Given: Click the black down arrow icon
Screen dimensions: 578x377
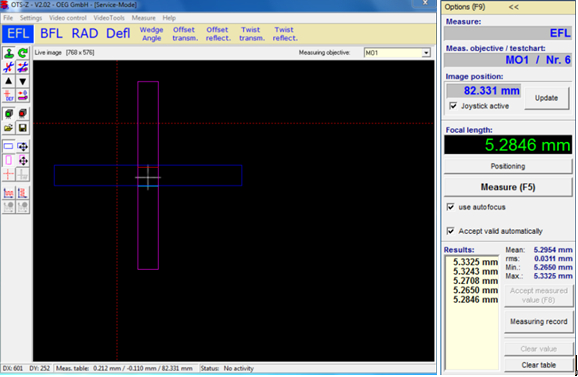Looking at the screenshot, I should point(22,81).
